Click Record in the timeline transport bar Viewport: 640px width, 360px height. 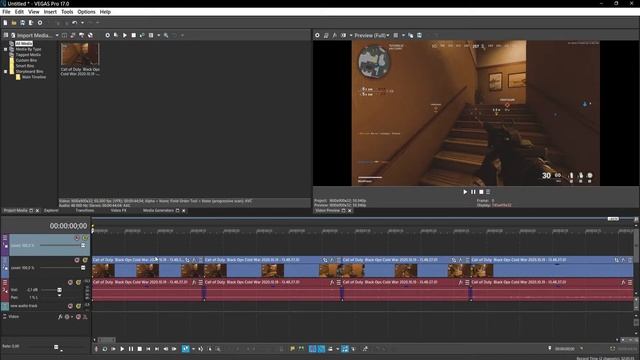pos(96,349)
